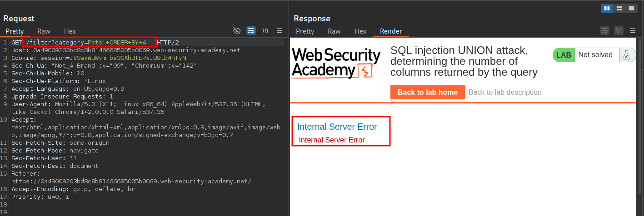Screen dimensions: 644x216
Task: Toggle word wrap in the Request panel
Action: coord(251,31)
